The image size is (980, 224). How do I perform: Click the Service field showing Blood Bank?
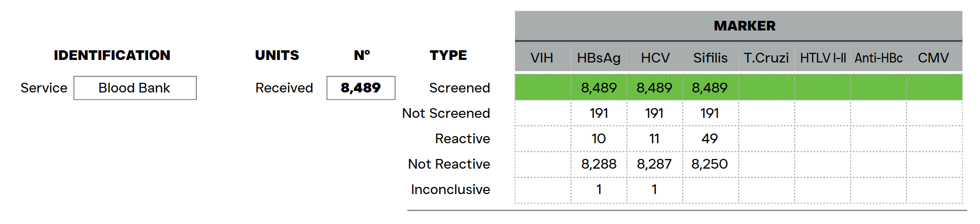[135, 88]
